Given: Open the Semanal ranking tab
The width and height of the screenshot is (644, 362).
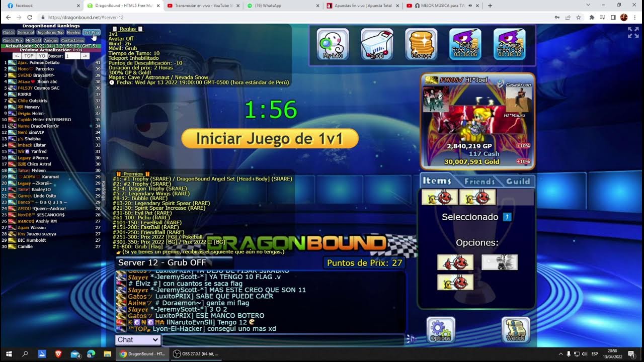Looking at the screenshot, I should (26, 32).
